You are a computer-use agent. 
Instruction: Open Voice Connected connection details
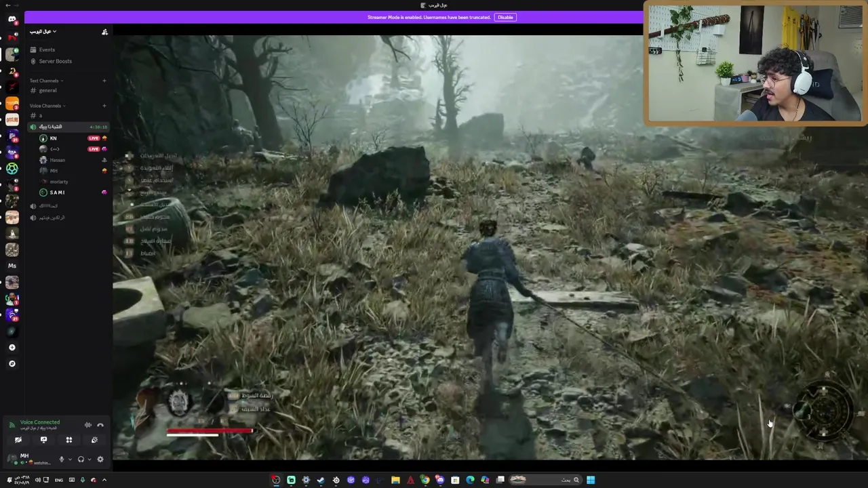40,422
